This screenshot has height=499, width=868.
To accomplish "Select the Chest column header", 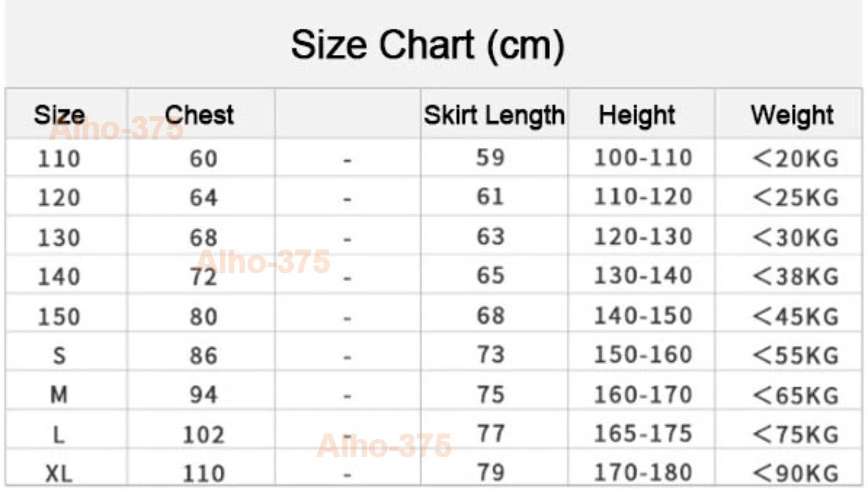I will click(x=200, y=115).
